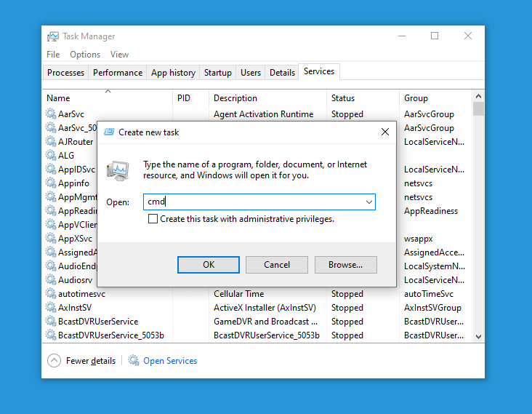Minimize the Task Manager window
This screenshot has height=414, width=532.
pos(402,36)
